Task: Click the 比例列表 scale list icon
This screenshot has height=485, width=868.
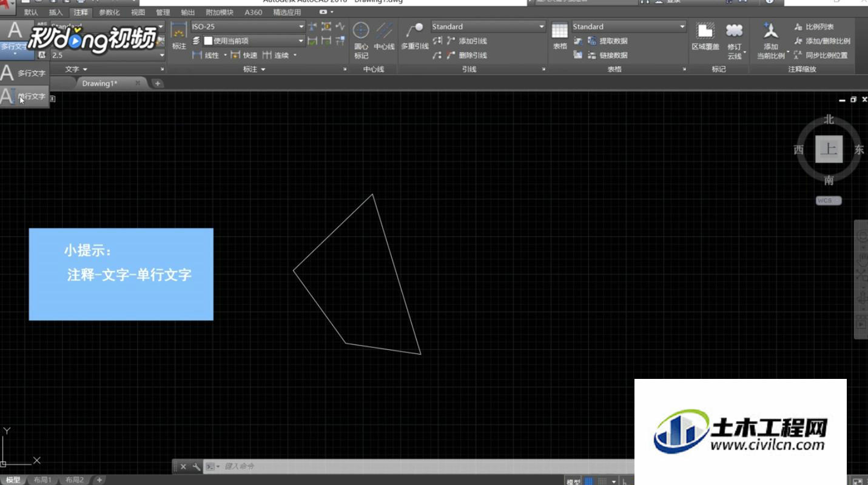Action: tap(798, 27)
